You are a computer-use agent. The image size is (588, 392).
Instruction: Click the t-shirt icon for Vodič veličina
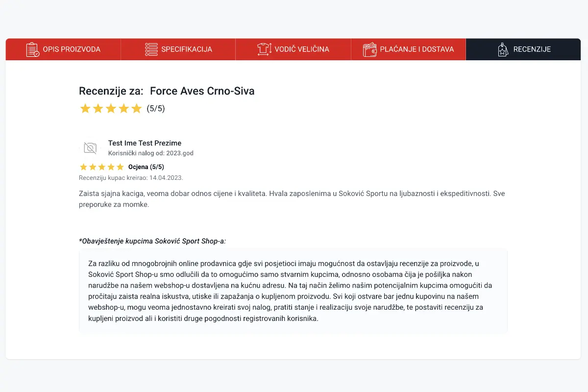[x=264, y=49]
